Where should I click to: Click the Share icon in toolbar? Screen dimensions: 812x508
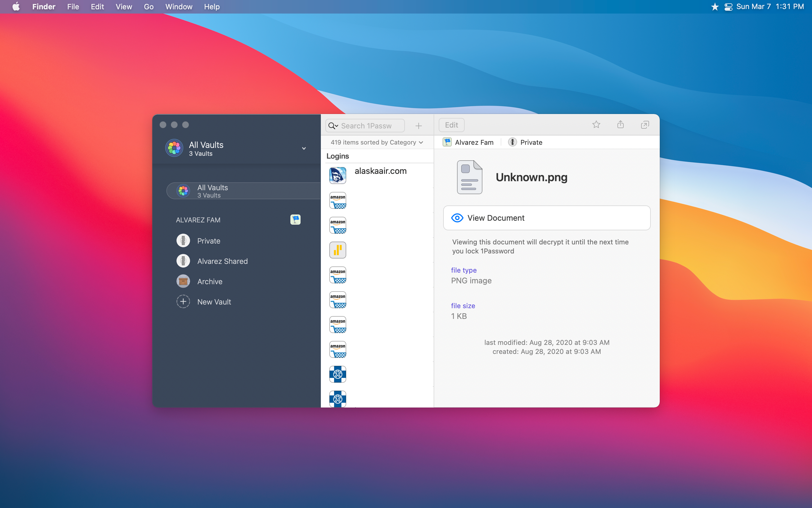pyautogui.click(x=620, y=125)
